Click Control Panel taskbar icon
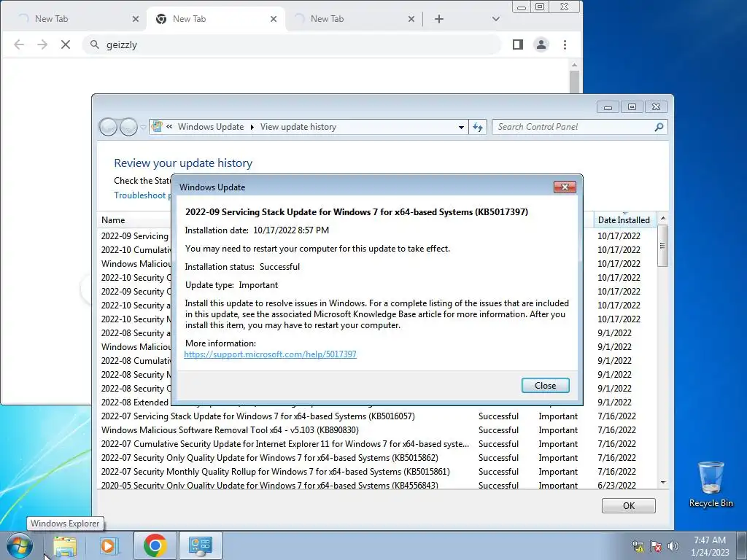 tap(201, 545)
